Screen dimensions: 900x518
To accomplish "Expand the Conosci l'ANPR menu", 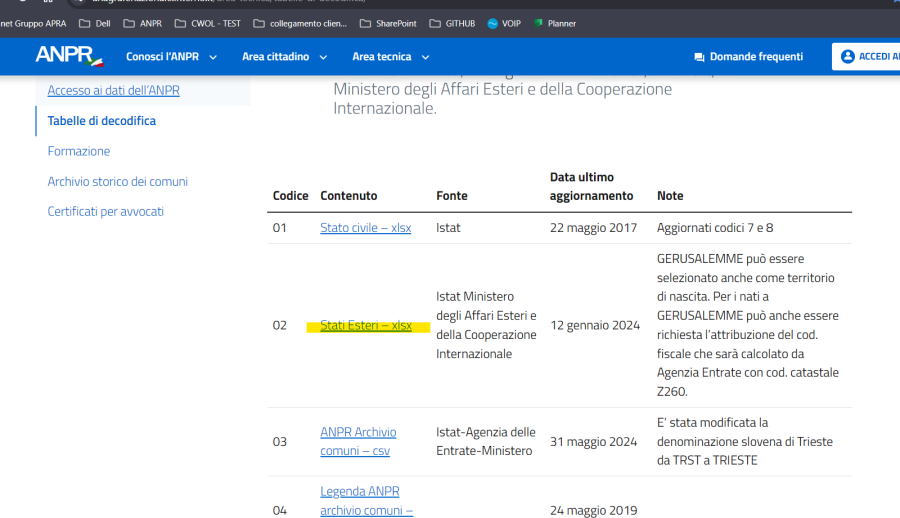I will coord(169,57).
